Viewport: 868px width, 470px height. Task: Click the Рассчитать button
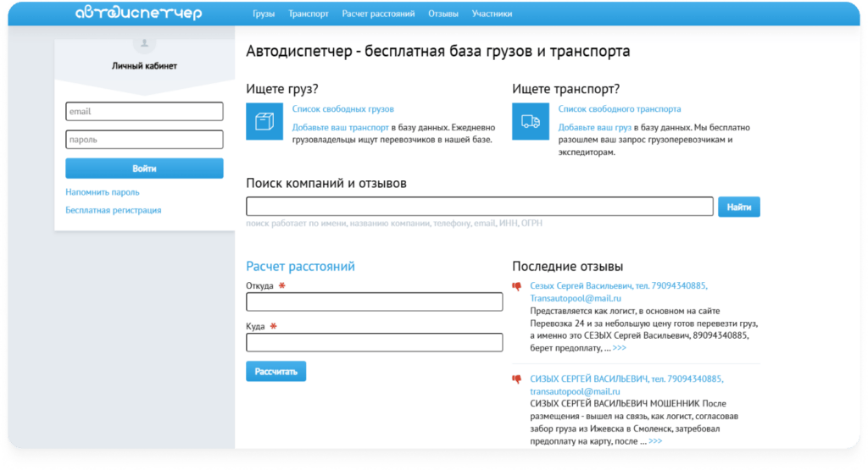point(276,372)
